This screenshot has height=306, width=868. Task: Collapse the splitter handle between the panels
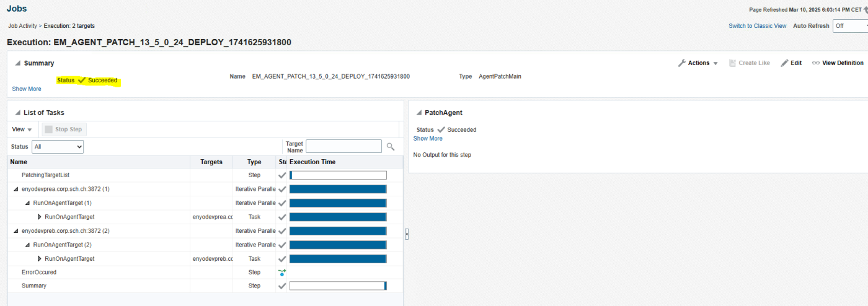click(406, 234)
